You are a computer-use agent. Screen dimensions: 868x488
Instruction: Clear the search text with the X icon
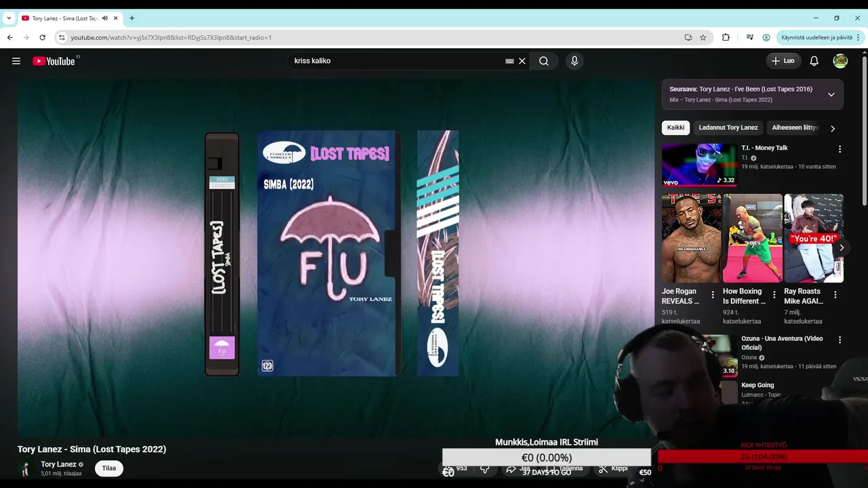522,61
